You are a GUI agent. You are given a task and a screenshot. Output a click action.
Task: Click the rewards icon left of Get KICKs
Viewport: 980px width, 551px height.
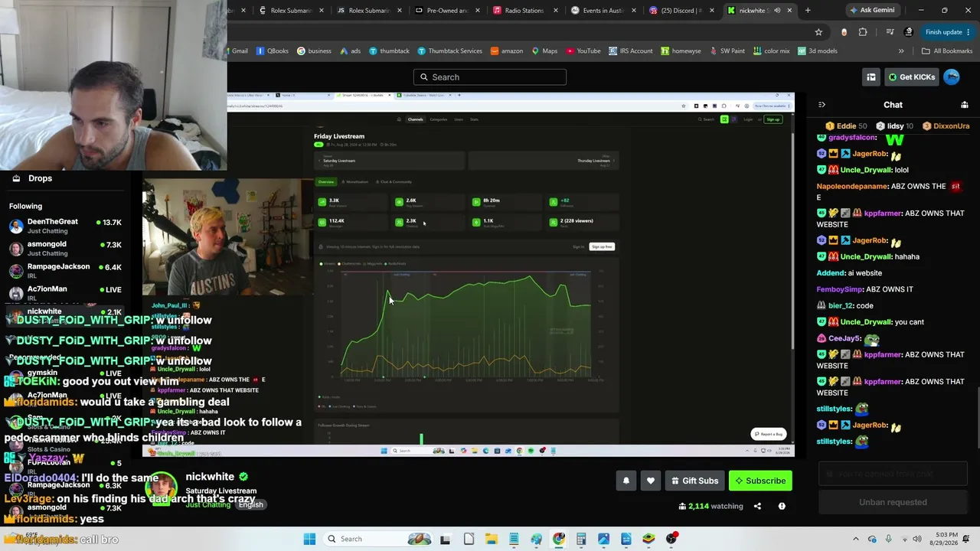coord(871,77)
